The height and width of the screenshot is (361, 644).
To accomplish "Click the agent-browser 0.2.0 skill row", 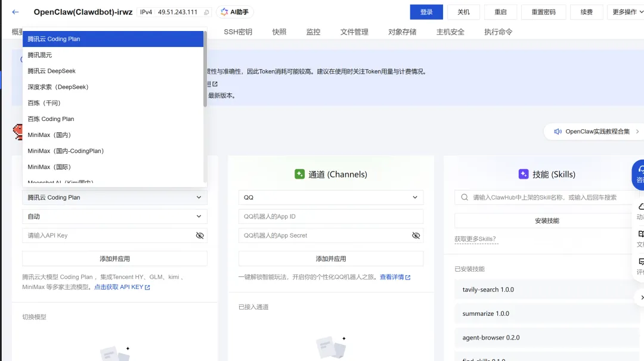I will (547, 338).
